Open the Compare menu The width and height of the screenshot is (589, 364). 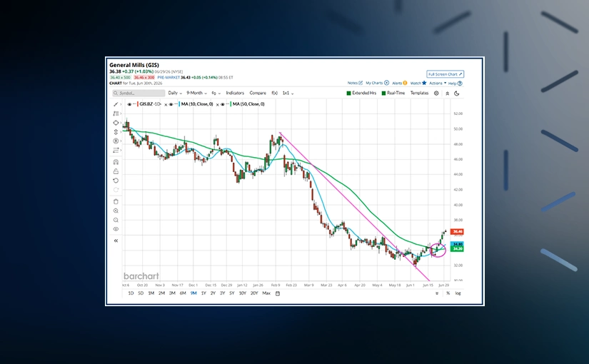(258, 93)
